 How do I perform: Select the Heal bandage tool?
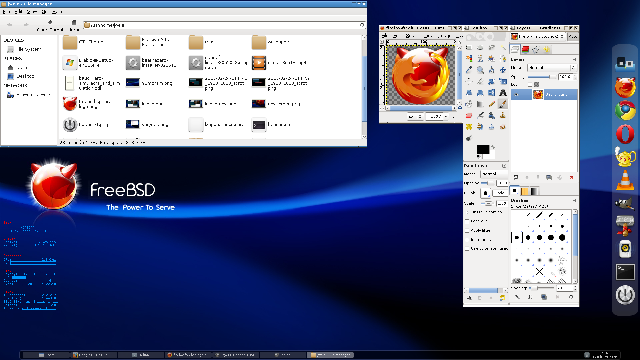tap(469, 127)
